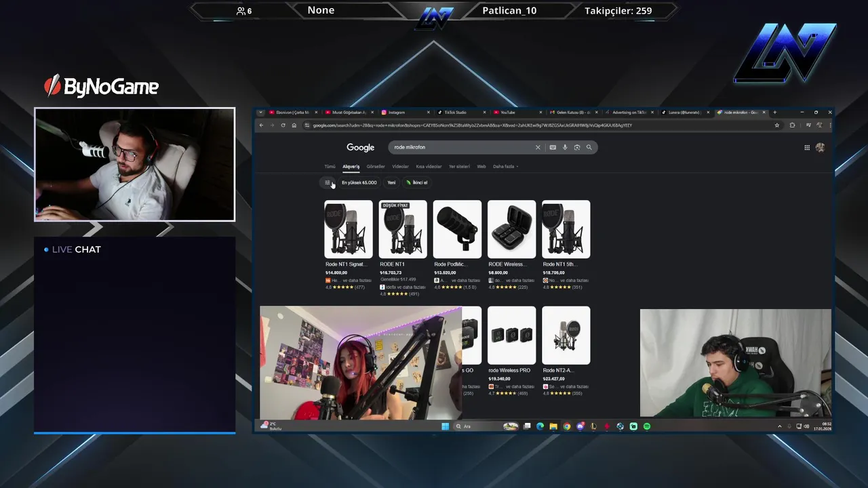Viewport: 868px width, 488px height.
Task: Go to home page via house icon
Action: [x=294, y=125]
